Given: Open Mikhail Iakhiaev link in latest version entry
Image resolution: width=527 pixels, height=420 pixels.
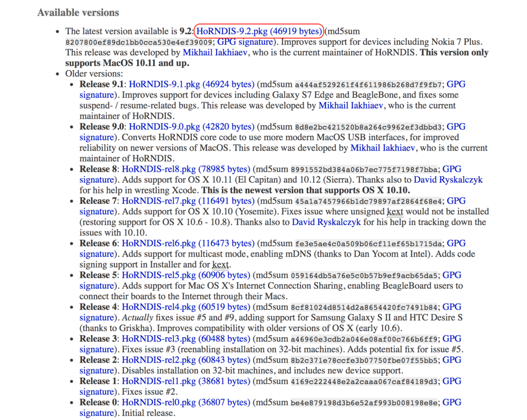Looking at the screenshot, I should pyautogui.click(x=215, y=52).
